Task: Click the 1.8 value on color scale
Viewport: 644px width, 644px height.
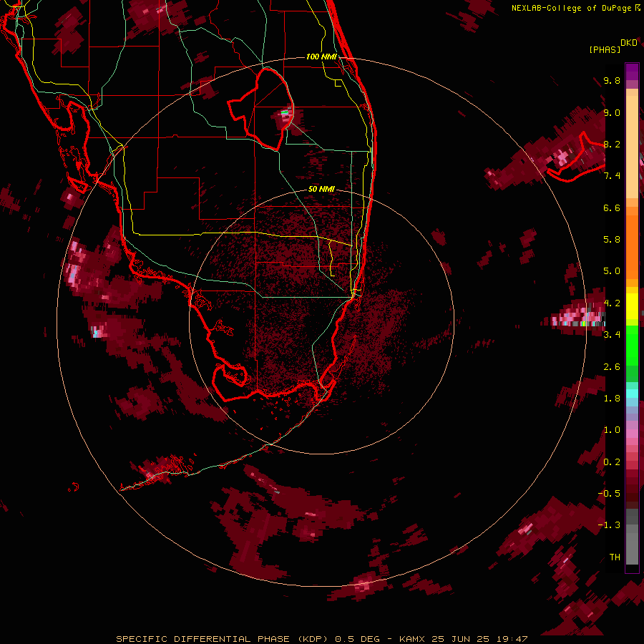Action: (612, 398)
